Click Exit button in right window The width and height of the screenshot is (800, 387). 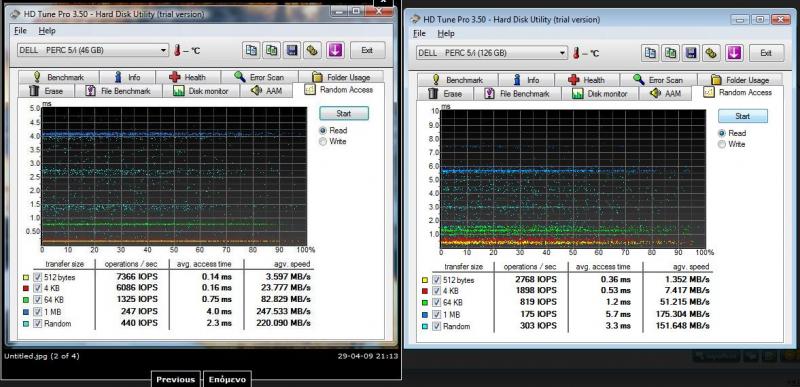[x=766, y=53]
